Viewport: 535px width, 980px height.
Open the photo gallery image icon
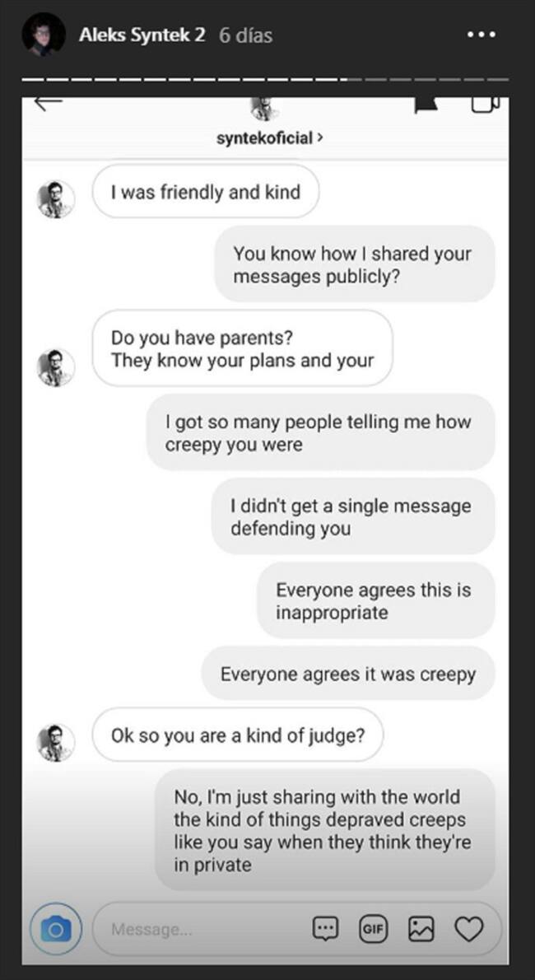pyautogui.click(x=421, y=930)
